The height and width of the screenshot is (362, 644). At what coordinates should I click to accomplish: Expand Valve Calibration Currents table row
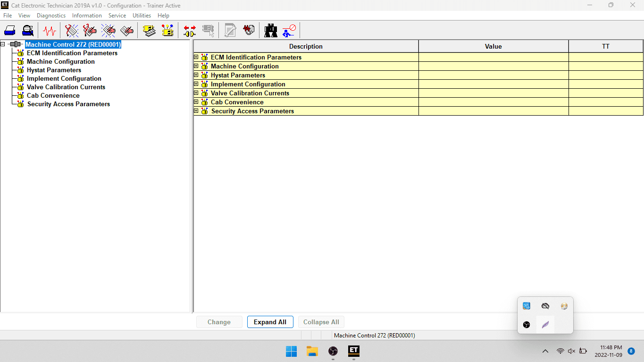pyautogui.click(x=196, y=93)
